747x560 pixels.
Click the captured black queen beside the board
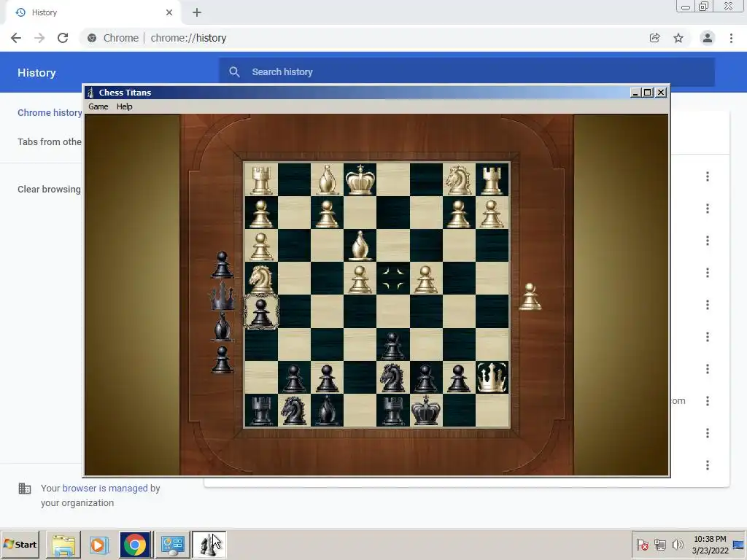click(222, 296)
